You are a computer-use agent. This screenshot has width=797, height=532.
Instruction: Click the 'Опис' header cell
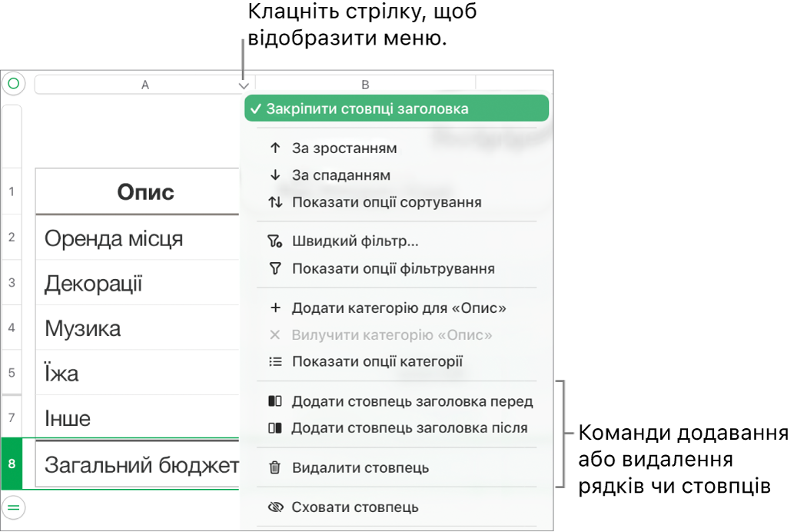138,191
